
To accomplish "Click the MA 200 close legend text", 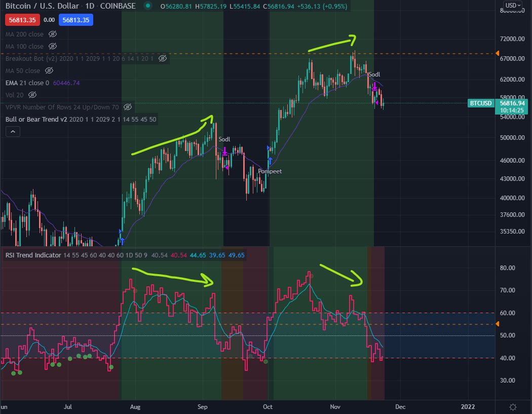I will tap(24, 34).
